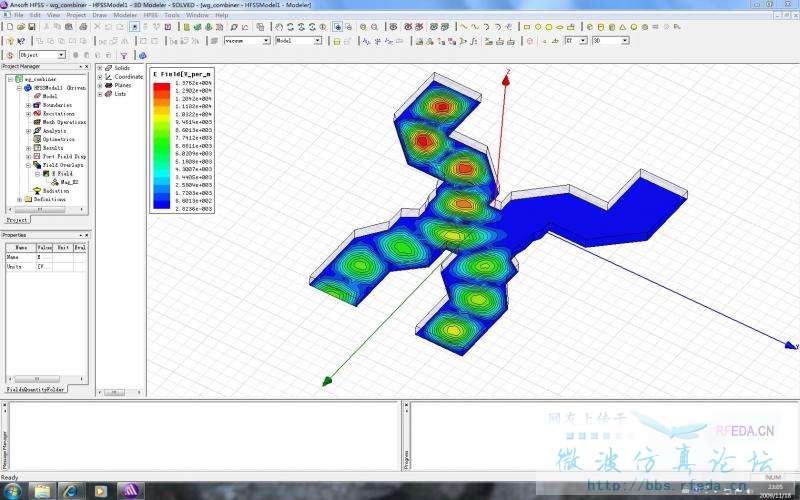The width and height of the screenshot is (800, 500).
Task: Select the Draw line tool
Action: [x=464, y=27]
